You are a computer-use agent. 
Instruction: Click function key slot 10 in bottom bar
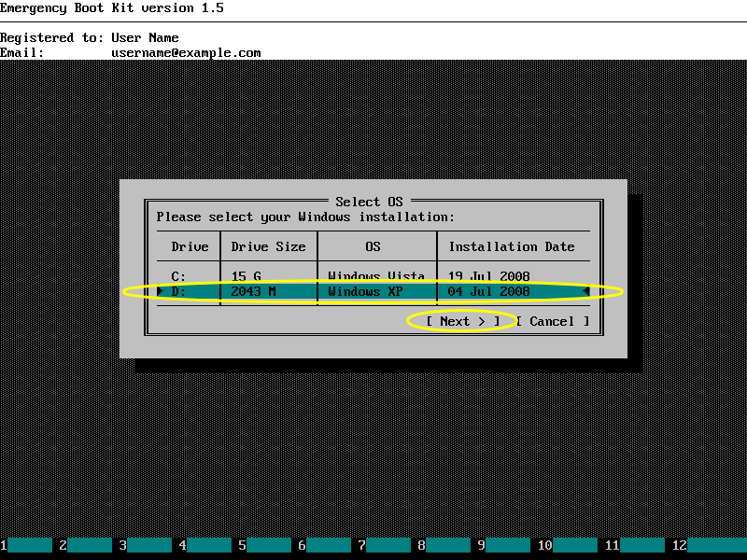pyautogui.click(x=568, y=545)
